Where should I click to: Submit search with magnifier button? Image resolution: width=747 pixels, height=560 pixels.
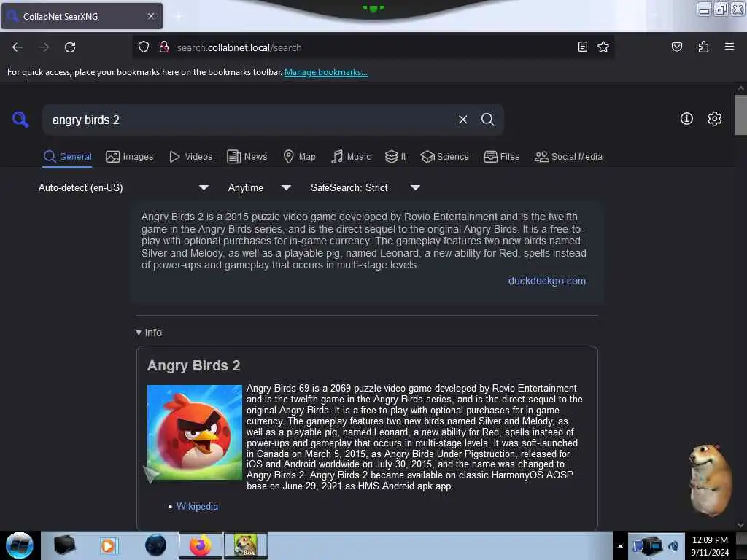point(487,120)
